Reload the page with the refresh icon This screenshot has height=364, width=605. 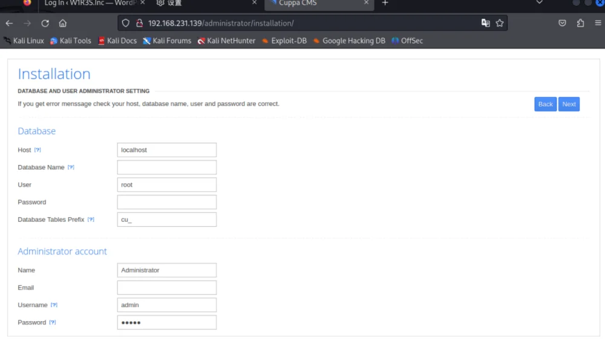(x=45, y=23)
